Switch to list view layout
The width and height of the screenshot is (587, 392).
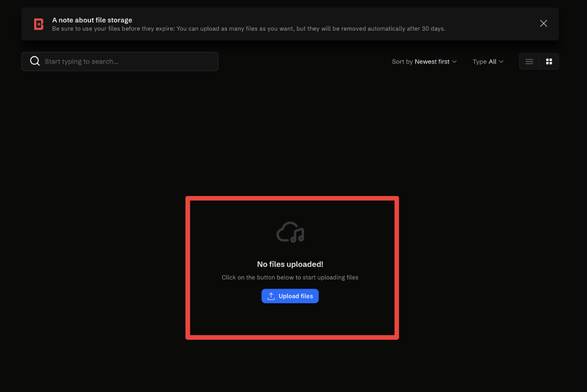coord(529,61)
